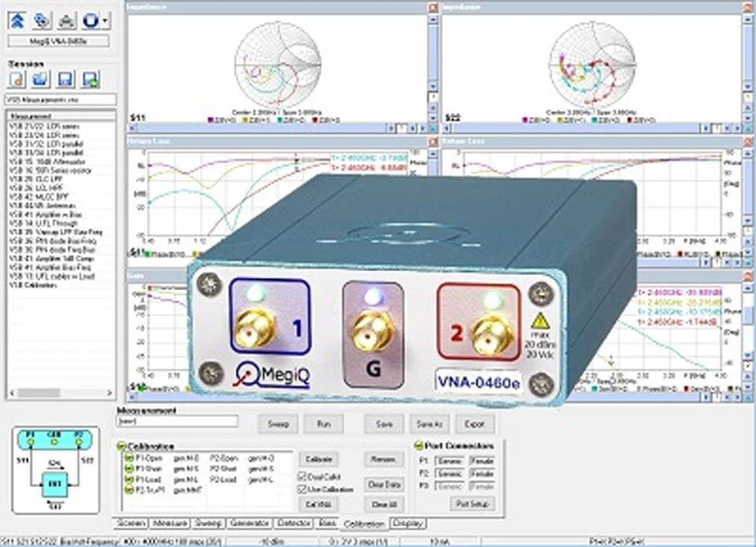
Task: Click the Measurement name input field
Action: point(176,422)
